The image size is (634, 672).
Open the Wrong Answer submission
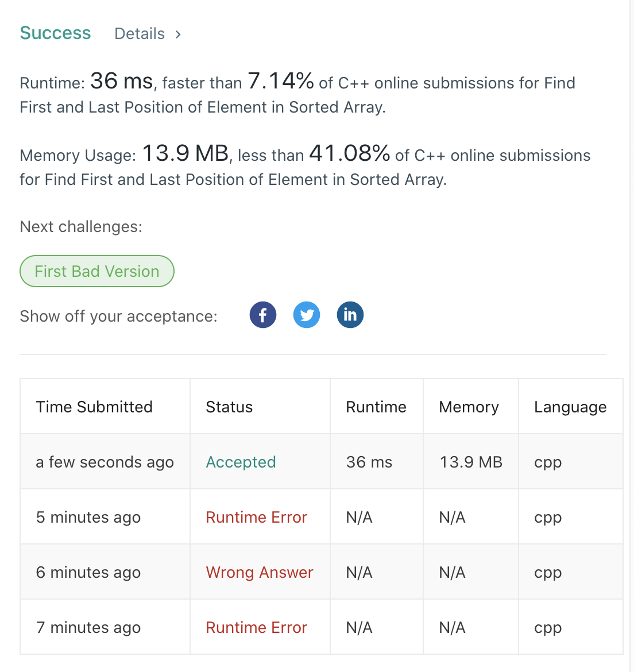point(260,572)
